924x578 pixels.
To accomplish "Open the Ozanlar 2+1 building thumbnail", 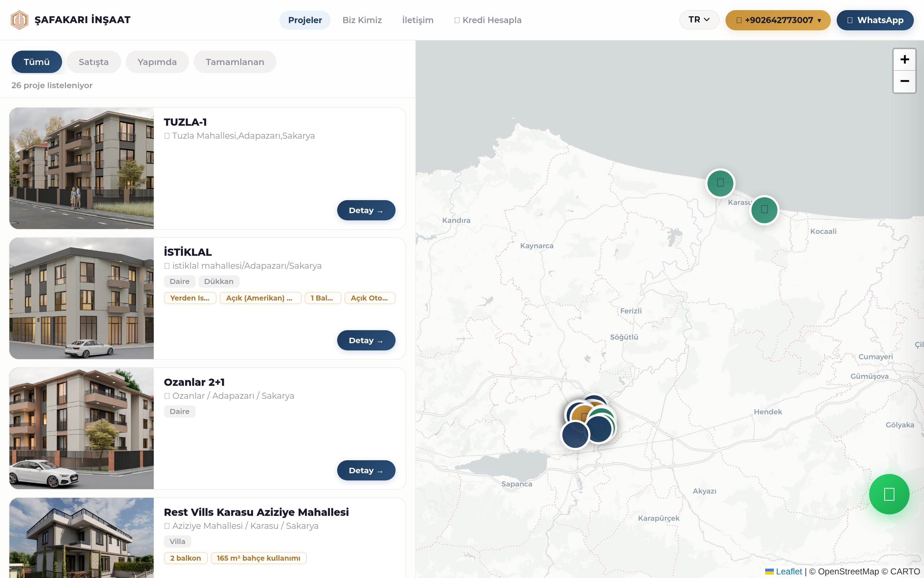I will [82, 428].
